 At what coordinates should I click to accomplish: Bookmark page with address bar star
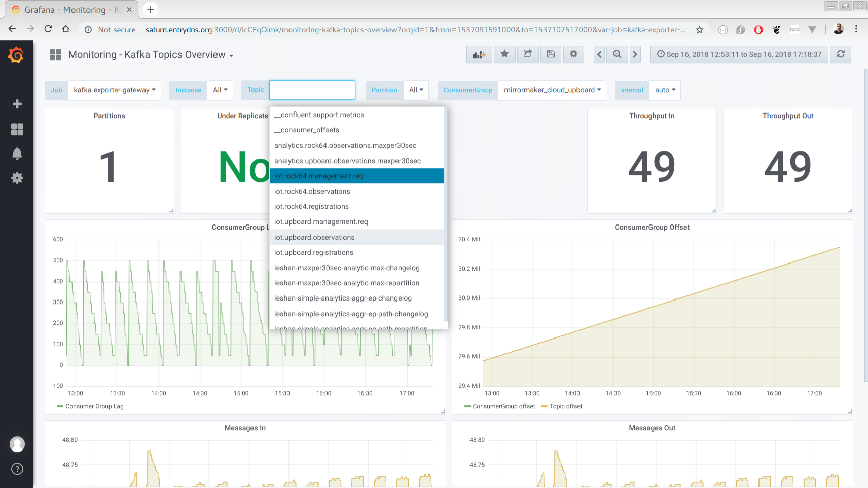click(x=700, y=29)
